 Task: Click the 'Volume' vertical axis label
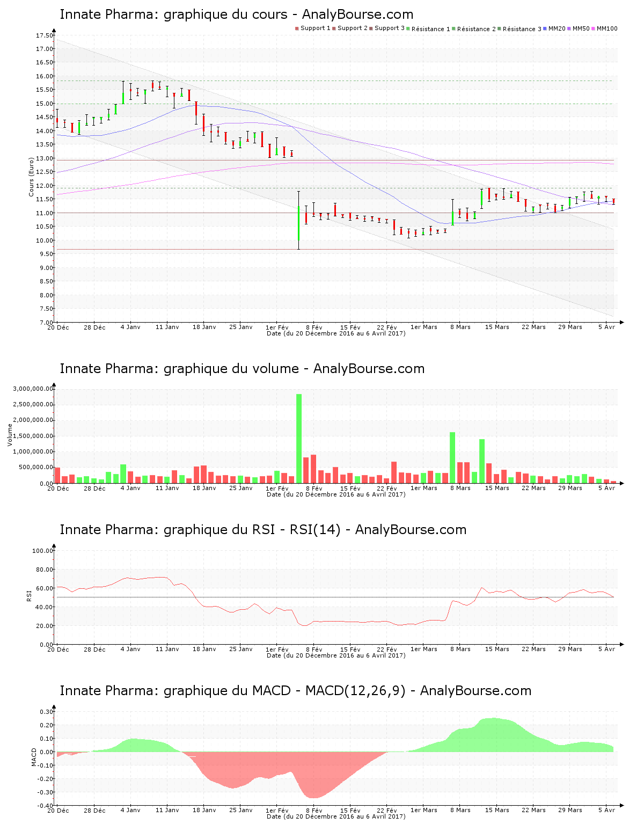click(x=10, y=435)
